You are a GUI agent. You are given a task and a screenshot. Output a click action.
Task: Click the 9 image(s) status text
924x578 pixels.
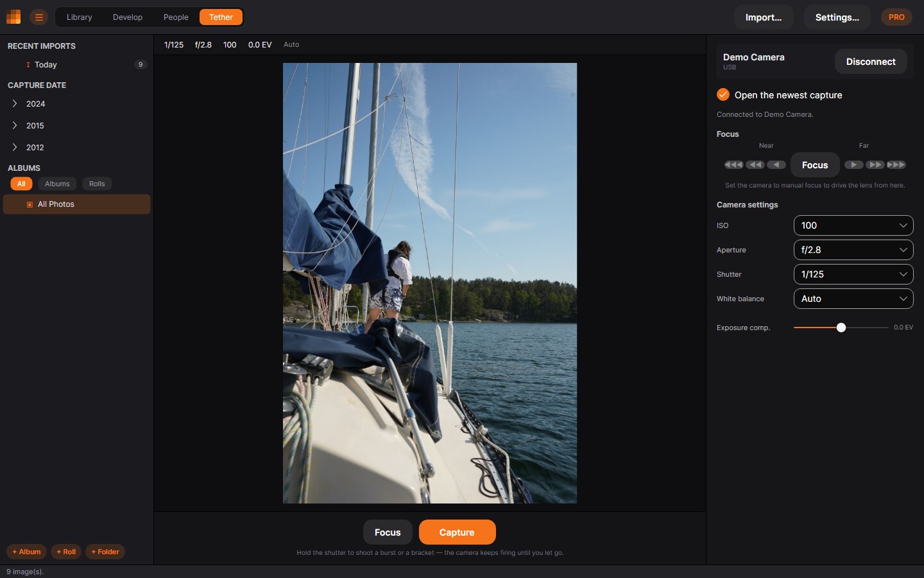point(25,572)
